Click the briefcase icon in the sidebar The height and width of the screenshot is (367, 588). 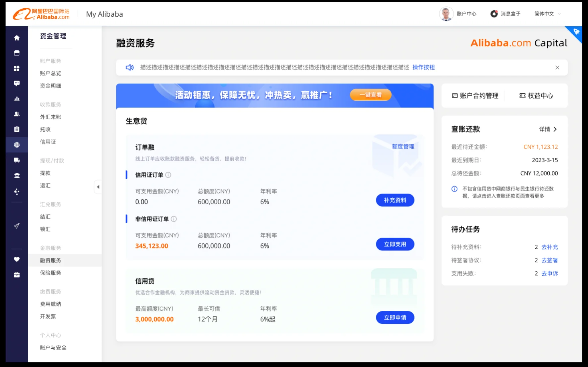point(17,275)
